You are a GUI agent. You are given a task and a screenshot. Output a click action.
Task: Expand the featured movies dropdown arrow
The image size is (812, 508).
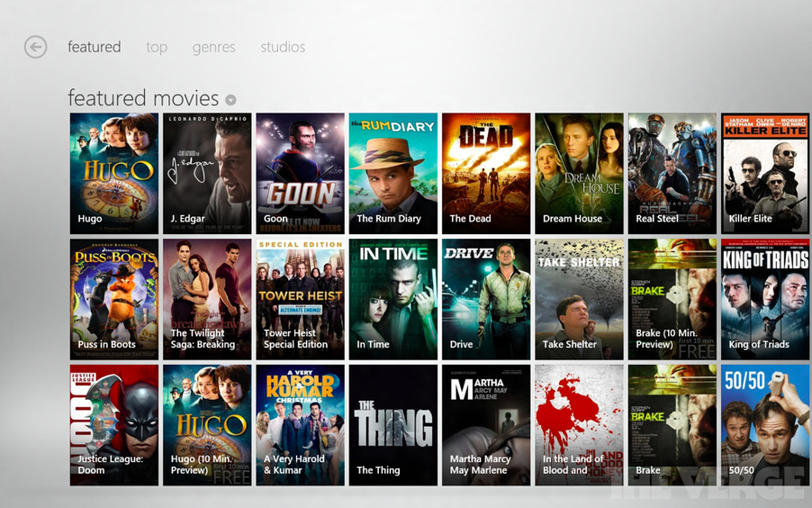pos(231,100)
